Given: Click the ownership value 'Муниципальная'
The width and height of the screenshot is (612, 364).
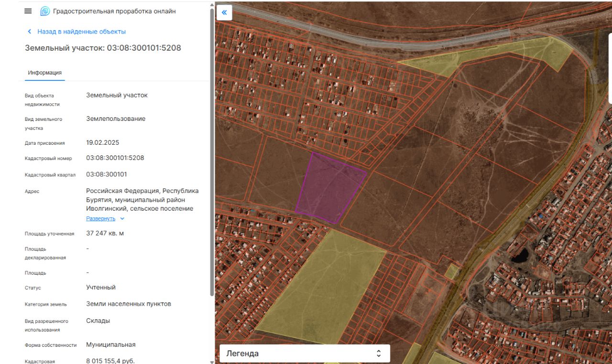Looking at the screenshot, I should point(111,344).
